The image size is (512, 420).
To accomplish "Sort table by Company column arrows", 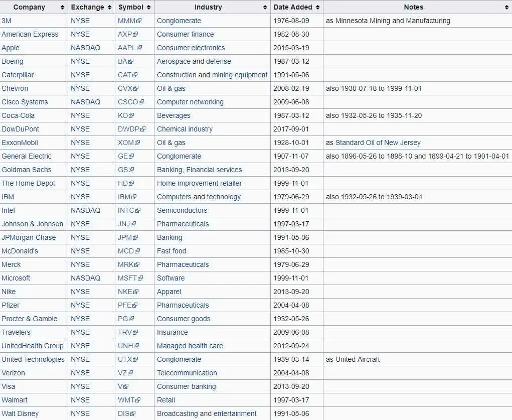I will [62, 7].
